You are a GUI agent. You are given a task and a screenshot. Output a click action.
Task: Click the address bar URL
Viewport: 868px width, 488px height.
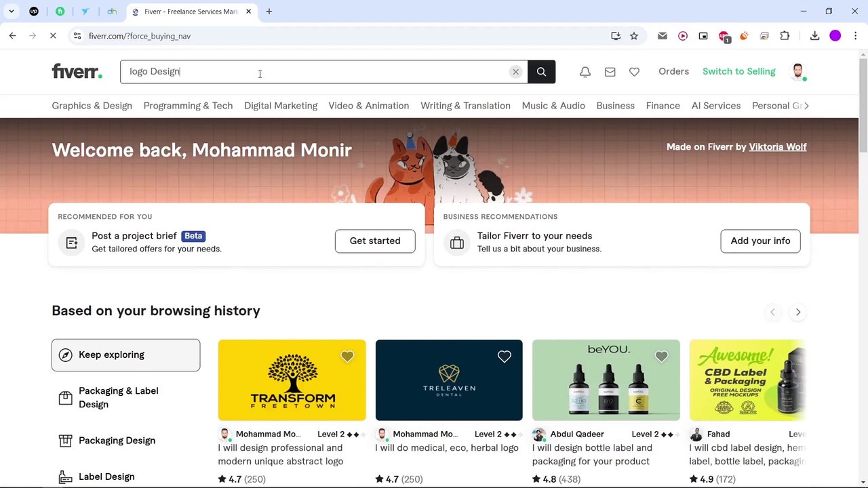[140, 36]
